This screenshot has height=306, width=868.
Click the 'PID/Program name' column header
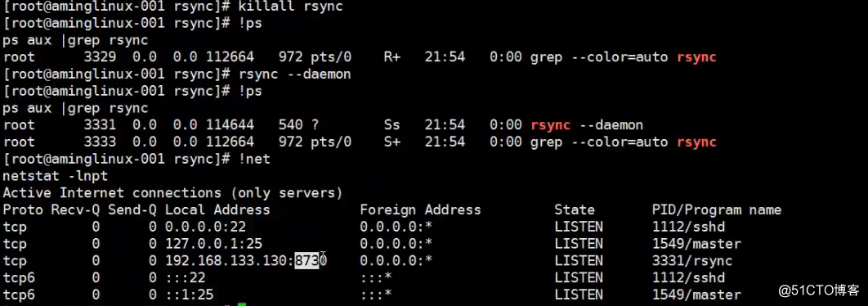tap(716, 210)
